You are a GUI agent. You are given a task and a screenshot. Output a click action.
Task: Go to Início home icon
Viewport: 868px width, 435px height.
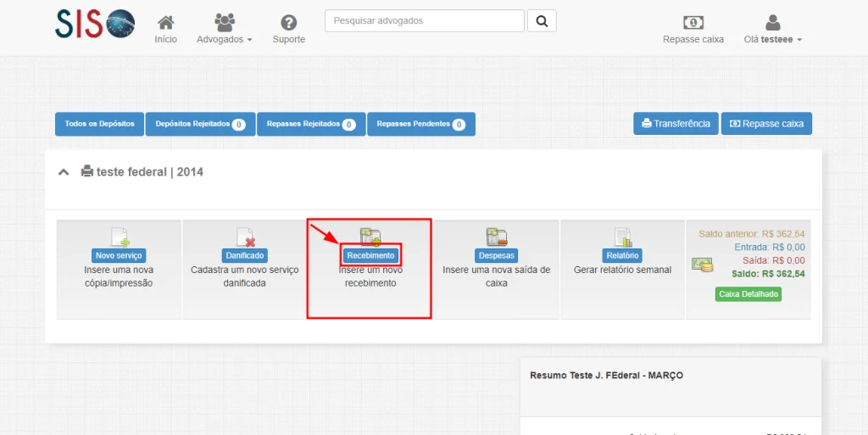(165, 23)
